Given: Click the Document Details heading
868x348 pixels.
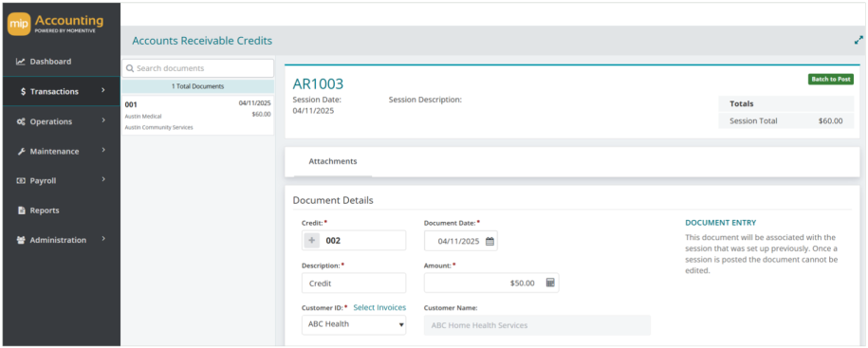Looking at the screenshot, I should [x=333, y=200].
